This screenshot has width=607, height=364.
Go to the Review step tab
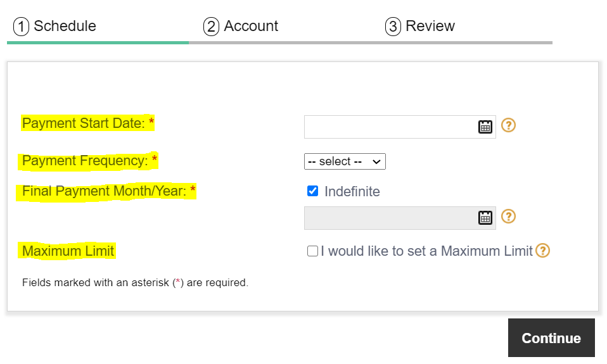pyautogui.click(x=421, y=27)
